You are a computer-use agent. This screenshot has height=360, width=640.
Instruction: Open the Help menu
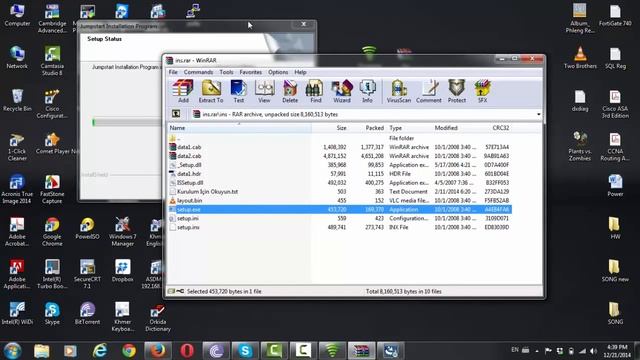coord(300,72)
